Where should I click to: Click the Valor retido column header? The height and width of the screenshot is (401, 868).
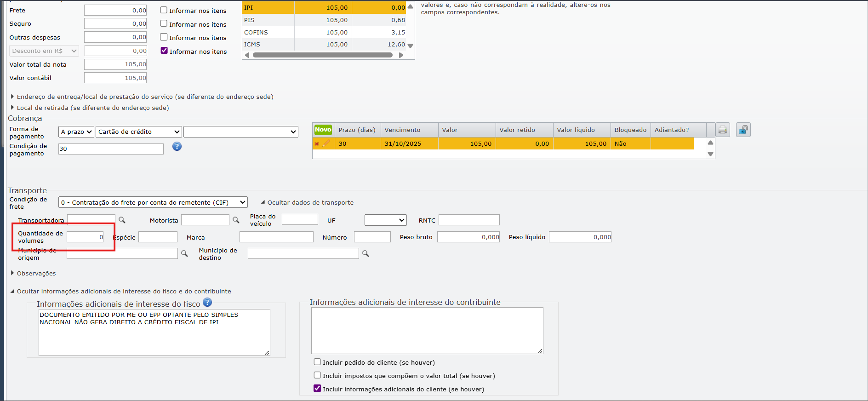point(525,130)
